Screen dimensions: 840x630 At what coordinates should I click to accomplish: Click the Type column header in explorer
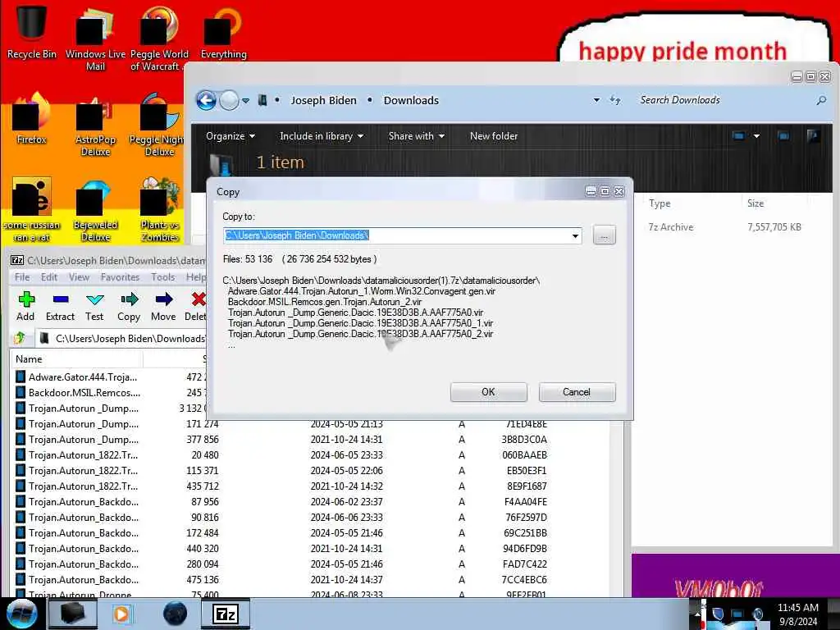(x=689, y=203)
